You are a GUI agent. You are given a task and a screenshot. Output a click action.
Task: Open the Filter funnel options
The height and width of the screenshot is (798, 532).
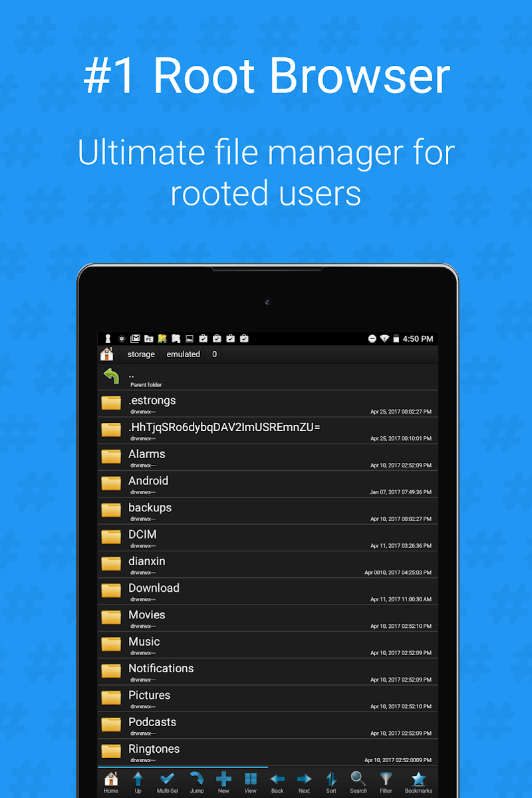(386, 781)
